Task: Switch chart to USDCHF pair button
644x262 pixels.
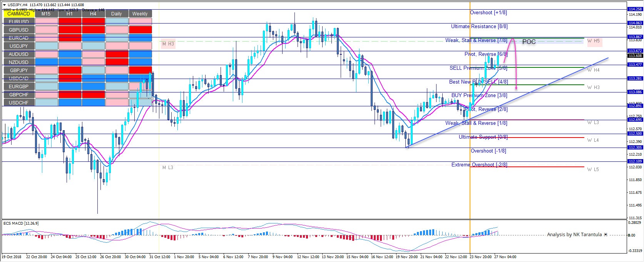Action: [x=18, y=102]
